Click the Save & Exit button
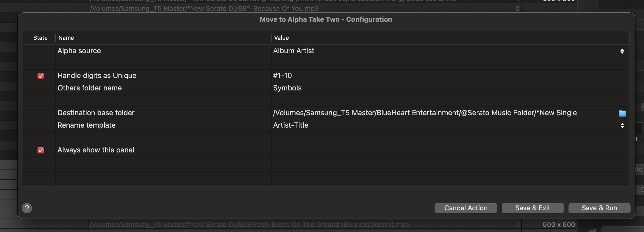Image resolution: width=644 pixels, height=232 pixels. 533,208
